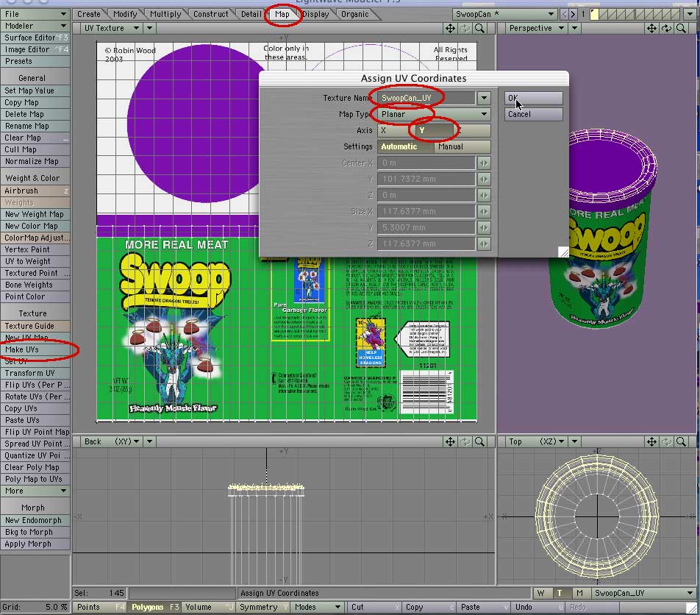Switch to Points selection mode
700x615 pixels.
[x=101, y=607]
